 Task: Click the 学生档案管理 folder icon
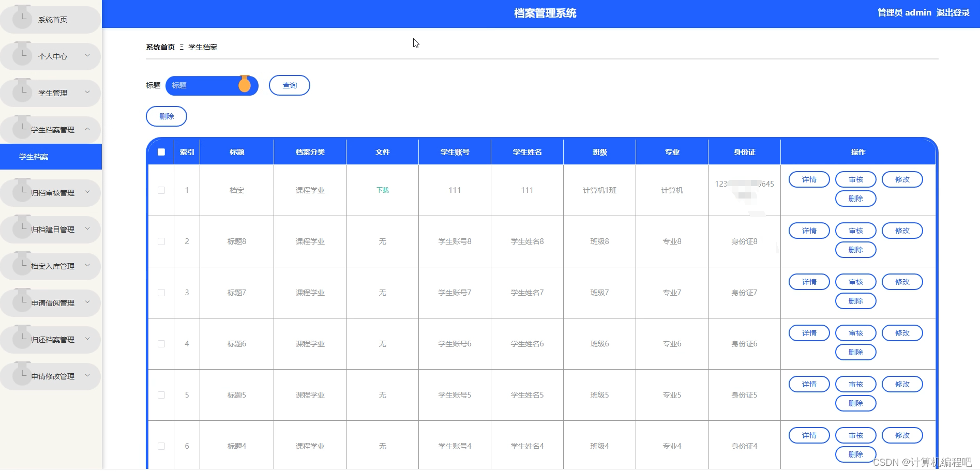coord(22,129)
